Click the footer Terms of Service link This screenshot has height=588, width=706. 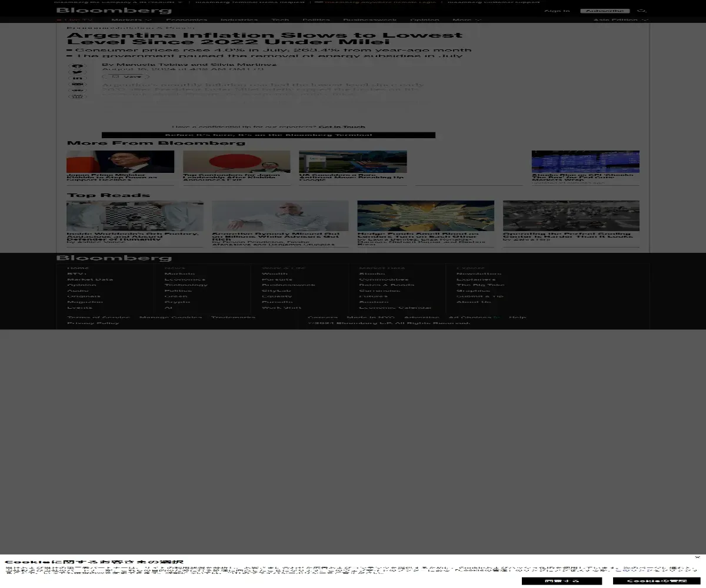[x=98, y=318]
